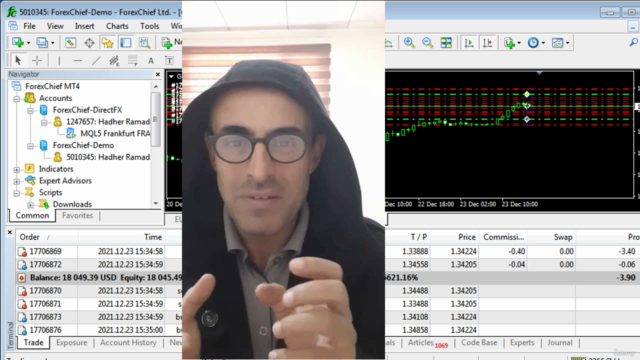
Task: Open the Code Base terminal tab
Action: click(479, 343)
